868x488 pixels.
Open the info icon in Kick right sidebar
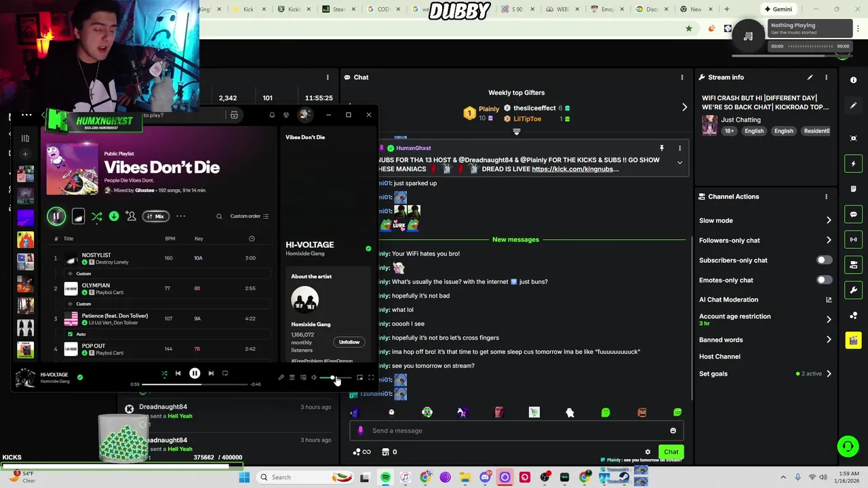(853, 80)
